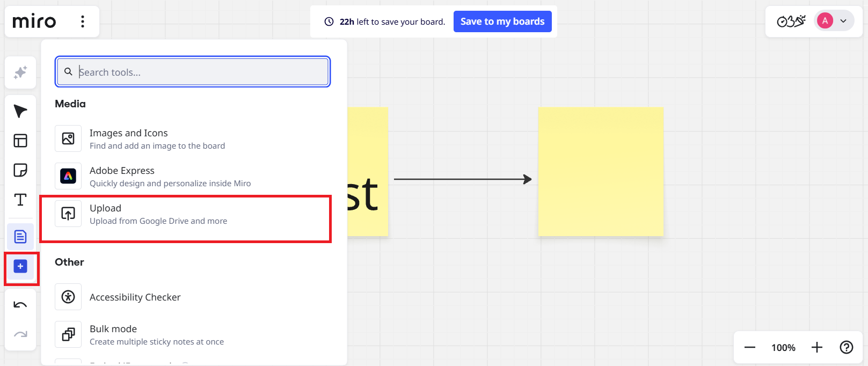The height and width of the screenshot is (366, 868).
Task: Click the Adobe Express icon
Action: [68, 176]
